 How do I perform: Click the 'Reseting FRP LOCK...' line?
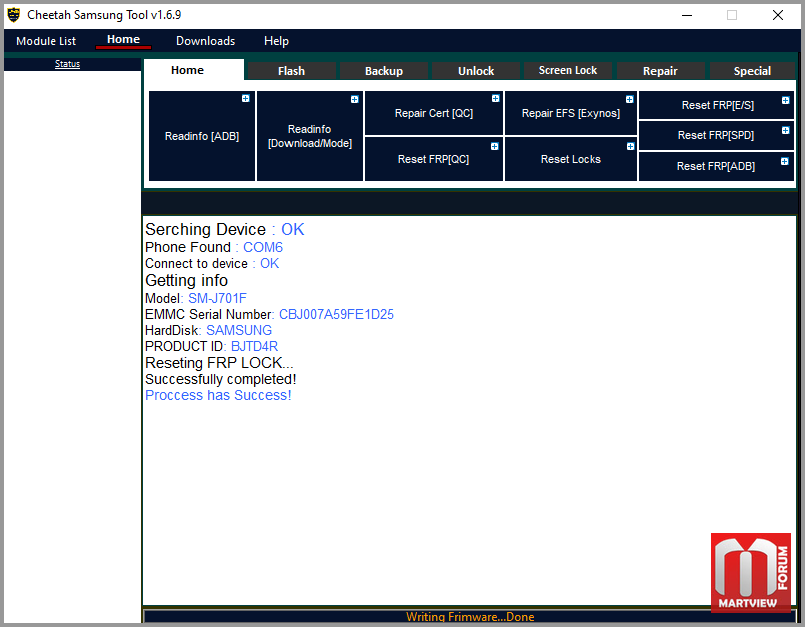pos(219,363)
